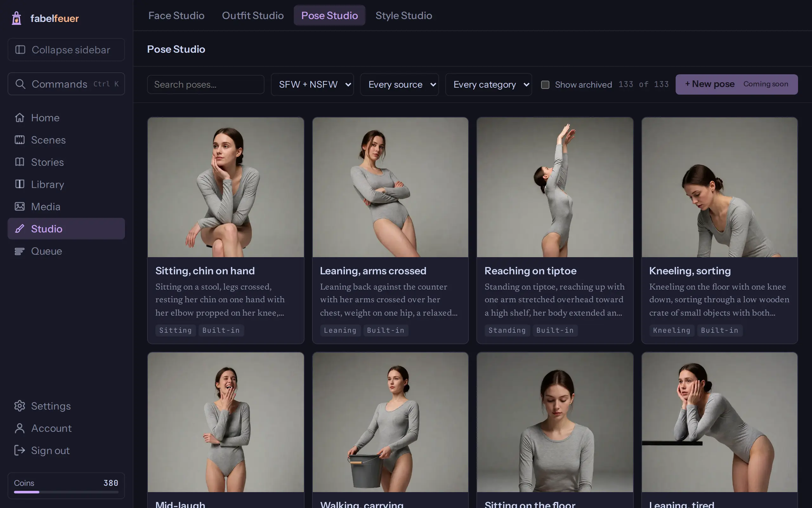The image size is (812, 508).
Task: Click the Standing category tag
Action: pyautogui.click(x=507, y=330)
